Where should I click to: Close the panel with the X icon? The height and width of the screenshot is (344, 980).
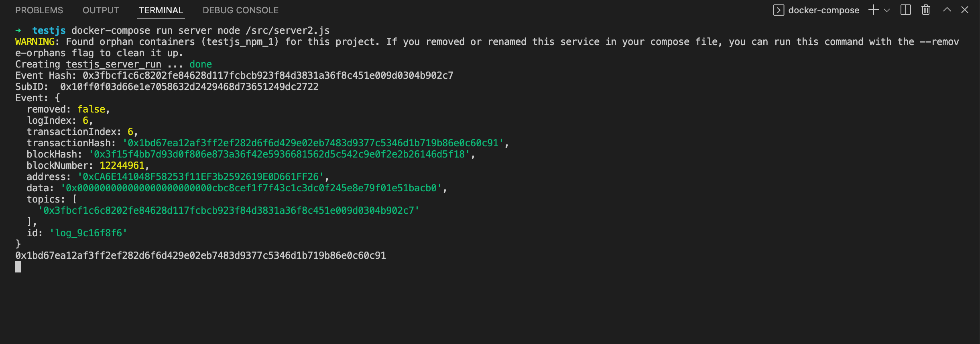click(965, 10)
